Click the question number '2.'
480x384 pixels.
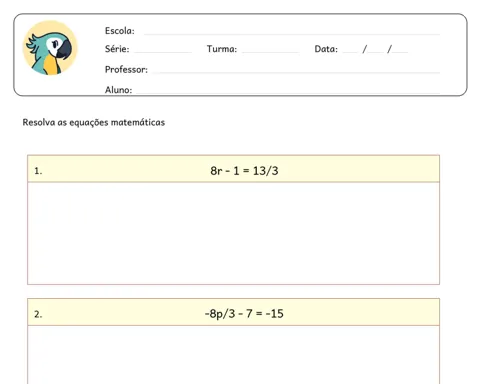[x=38, y=314]
